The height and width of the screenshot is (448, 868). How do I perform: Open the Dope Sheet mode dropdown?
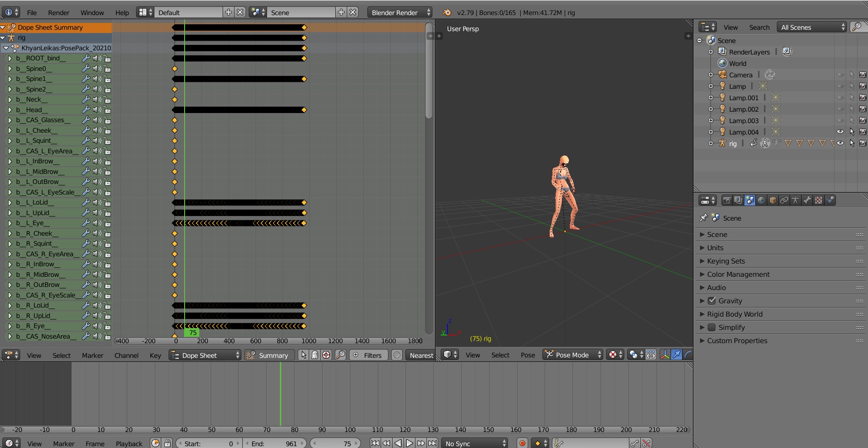(205, 355)
